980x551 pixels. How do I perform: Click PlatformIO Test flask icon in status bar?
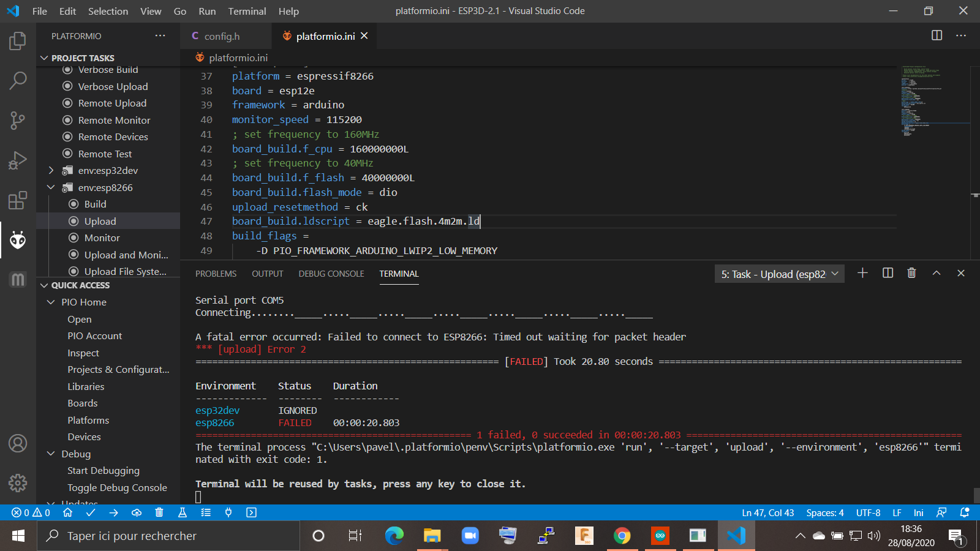pyautogui.click(x=182, y=512)
